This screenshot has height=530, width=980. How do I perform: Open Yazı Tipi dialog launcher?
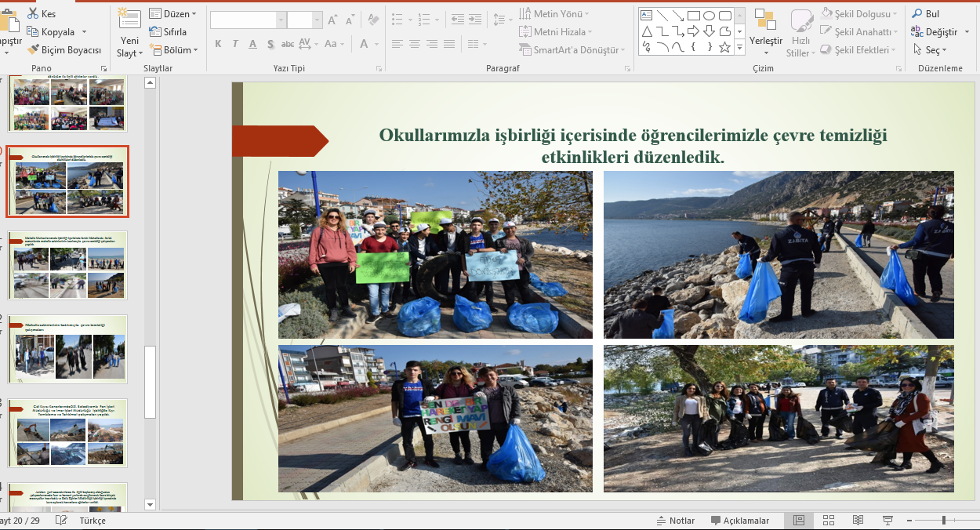click(x=379, y=69)
